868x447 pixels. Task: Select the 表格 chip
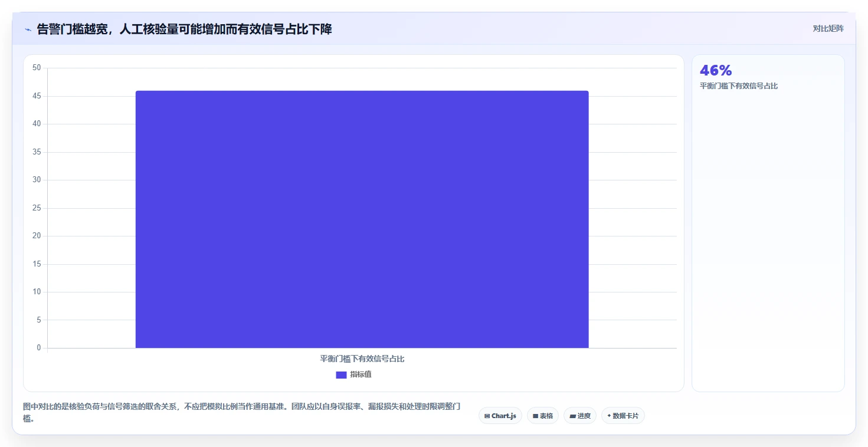pyautogui.click(x=543, y=416)
